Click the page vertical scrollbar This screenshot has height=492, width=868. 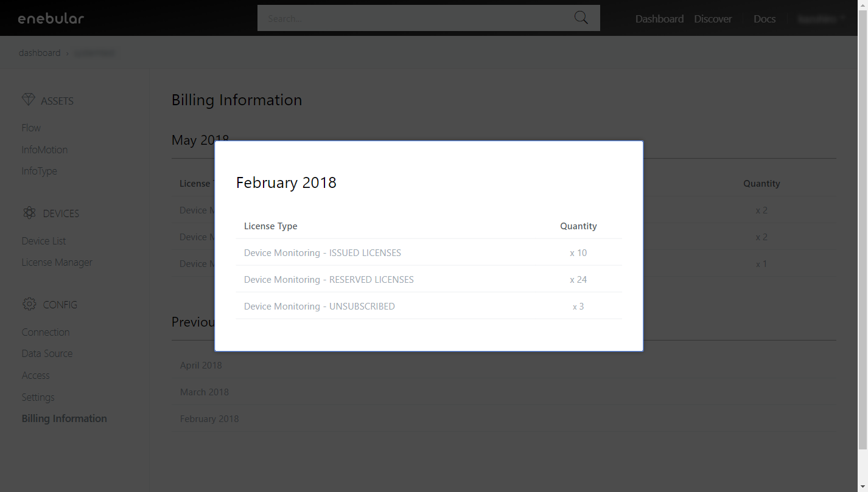(863, 243)
